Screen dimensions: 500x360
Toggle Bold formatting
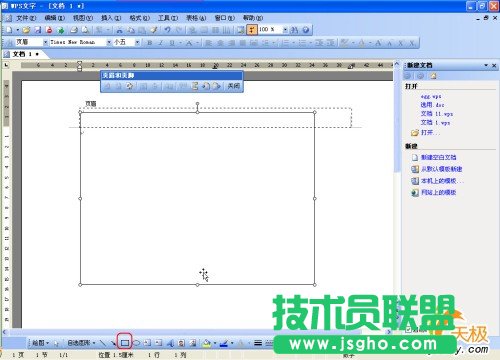pos(150,43)
